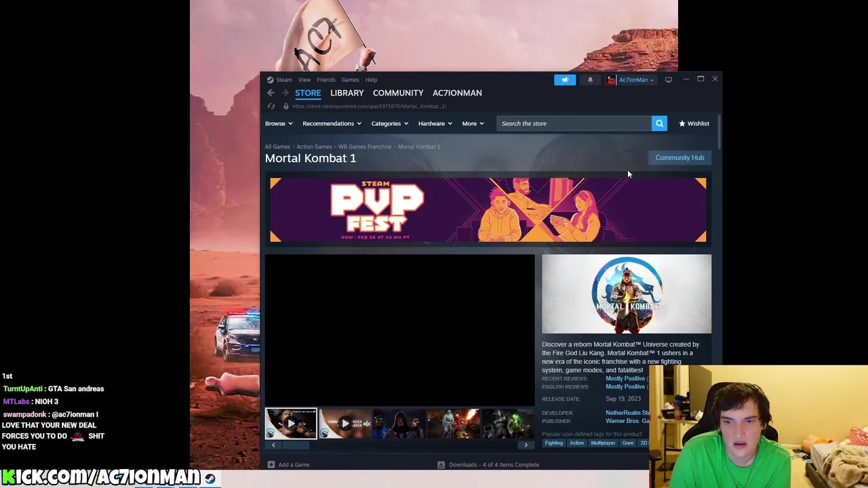Screen dimensions: 868x488
Task: Click the blue magnifier search button
Action: [x=659, y=123]
